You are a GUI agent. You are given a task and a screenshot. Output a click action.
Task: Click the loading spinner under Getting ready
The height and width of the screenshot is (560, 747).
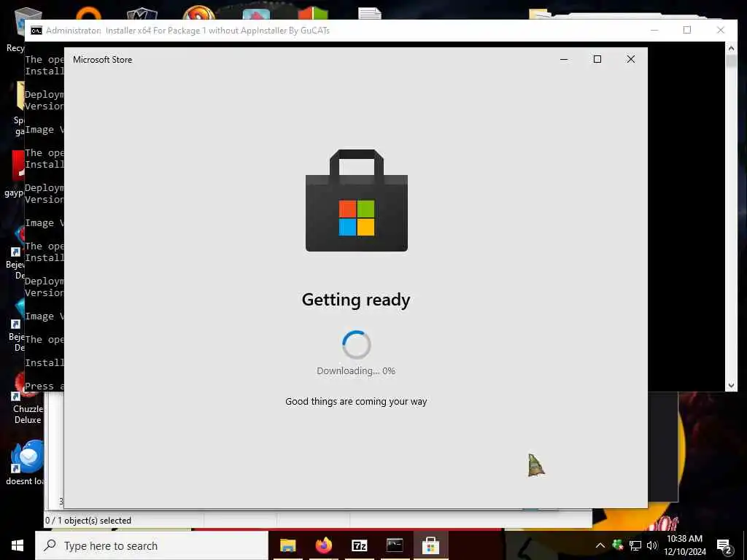click(356, 344)
